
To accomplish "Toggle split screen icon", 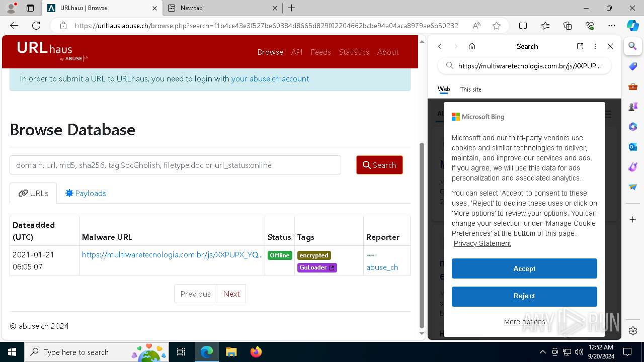I will (523, 26).
